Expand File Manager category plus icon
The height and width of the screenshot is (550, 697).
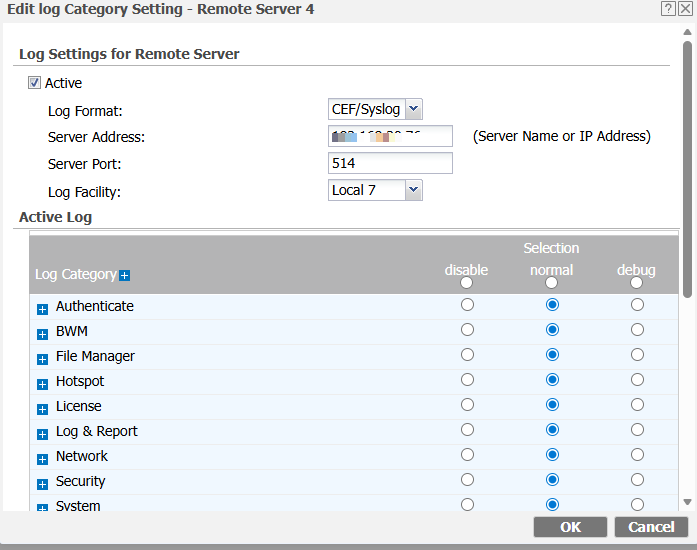click(x=42, y=358)
